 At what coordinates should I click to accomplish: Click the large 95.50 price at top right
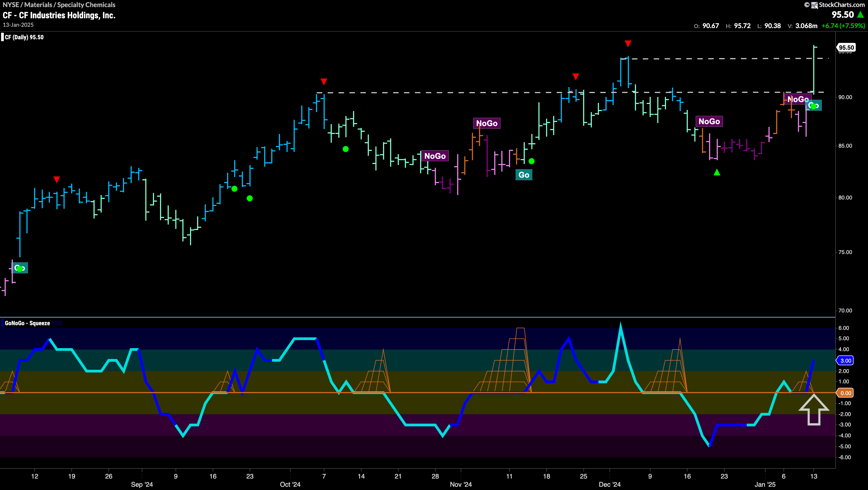point(843,15)
